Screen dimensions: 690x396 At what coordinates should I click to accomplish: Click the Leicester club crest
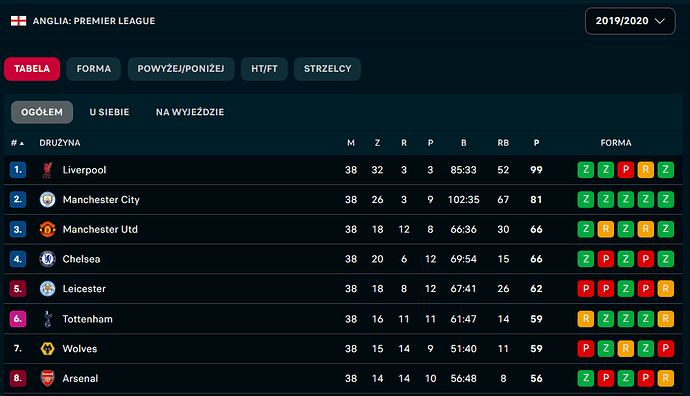(x=48, y=289)
